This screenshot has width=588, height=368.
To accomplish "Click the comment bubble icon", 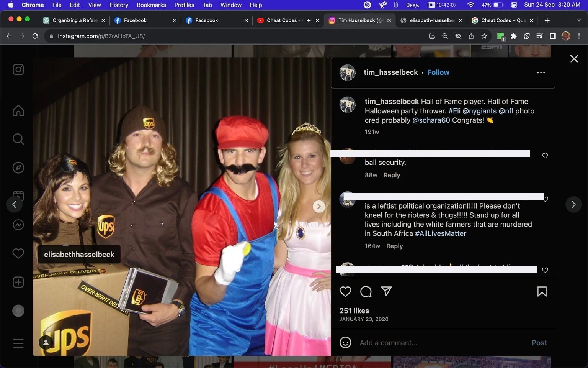I will coord(366,291).
